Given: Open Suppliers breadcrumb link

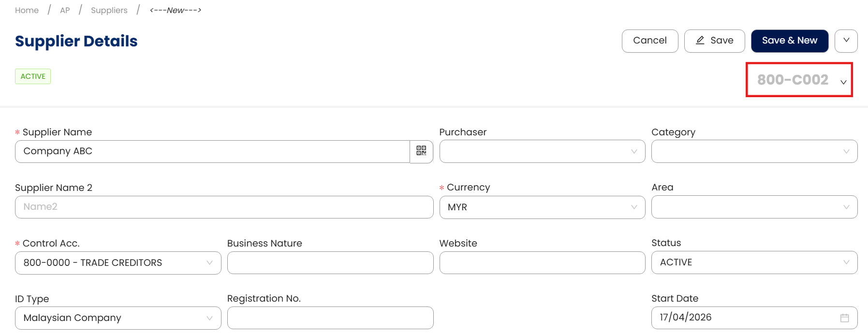Looking at the screenshot, I should pyautogui.click(x=109, y=10).
